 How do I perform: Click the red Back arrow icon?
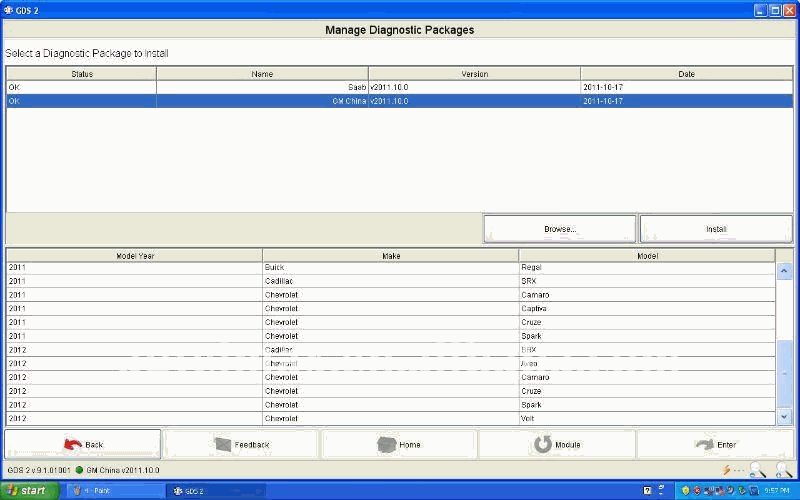(x=72, y=444)
